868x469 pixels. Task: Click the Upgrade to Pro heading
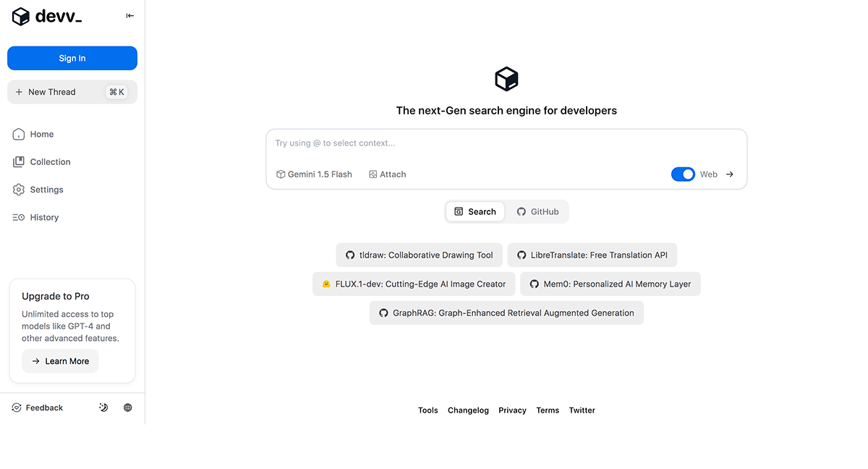(56, 296)
